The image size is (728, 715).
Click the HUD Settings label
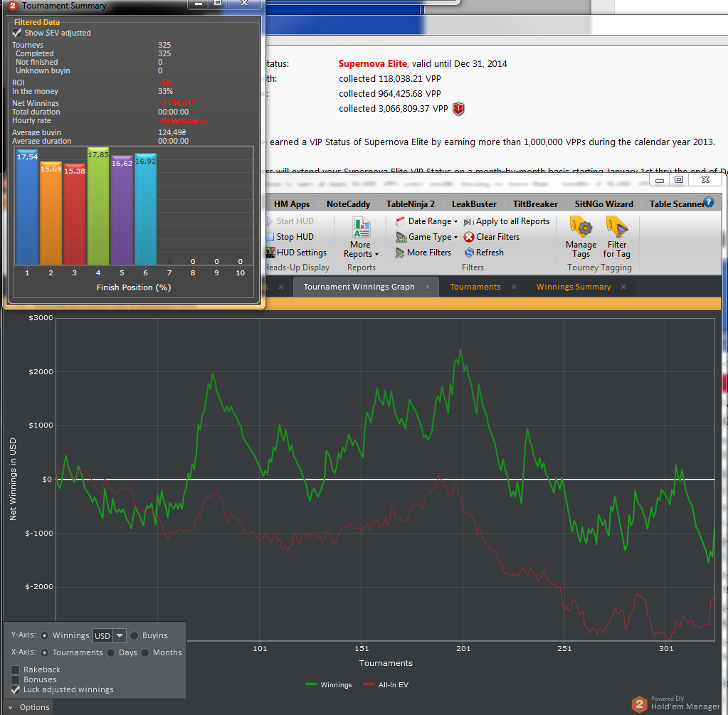pyautogui.click(x=302, y=253)
